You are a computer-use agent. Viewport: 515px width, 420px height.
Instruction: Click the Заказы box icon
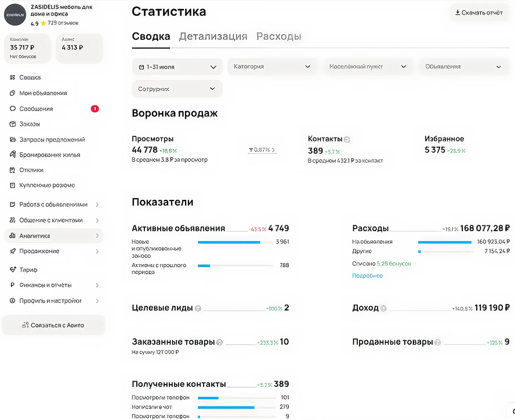pyautogui.click(x=13, y=124)
